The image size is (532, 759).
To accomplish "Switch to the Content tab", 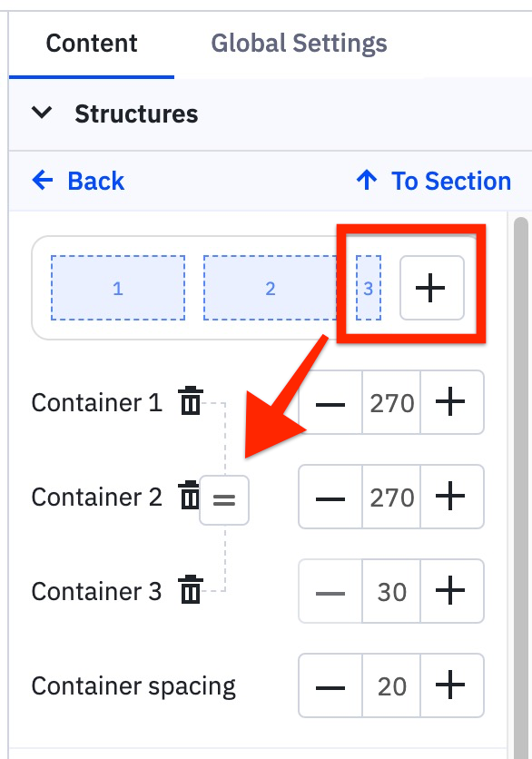I will pyautogui.click(x=91, y=43).
